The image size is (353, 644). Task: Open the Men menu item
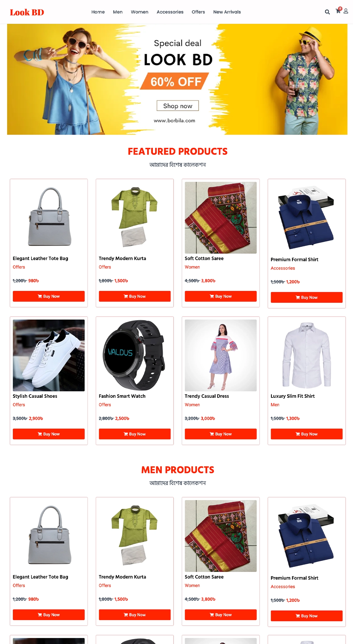click(118, 12)
